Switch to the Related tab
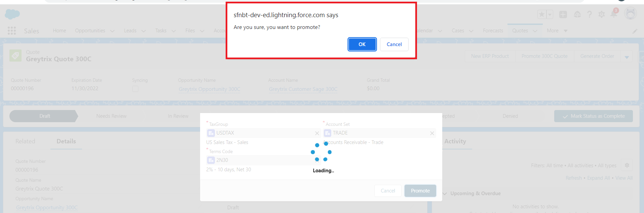Screen dimensions: 644x213 point(25,141)
